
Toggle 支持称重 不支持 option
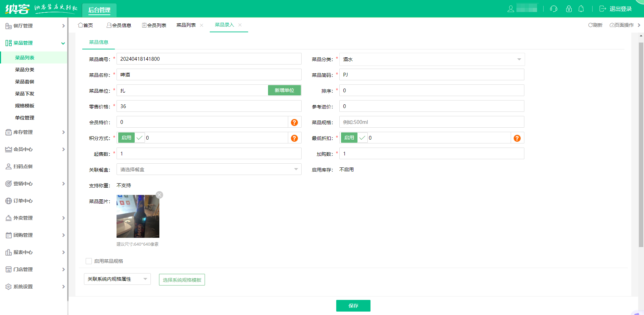pos(124,185)
